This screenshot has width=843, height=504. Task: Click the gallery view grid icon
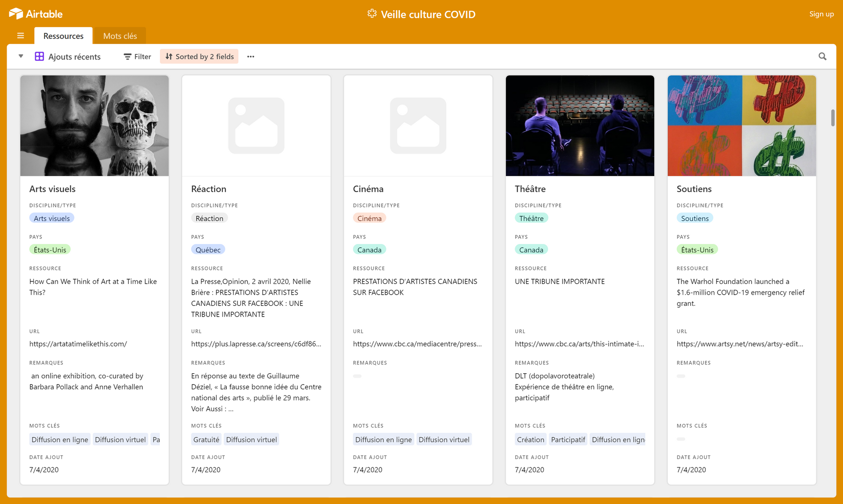39,57
